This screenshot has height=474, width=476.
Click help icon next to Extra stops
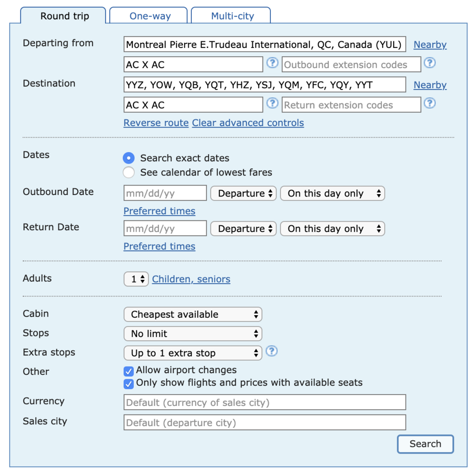coord(271,352)
